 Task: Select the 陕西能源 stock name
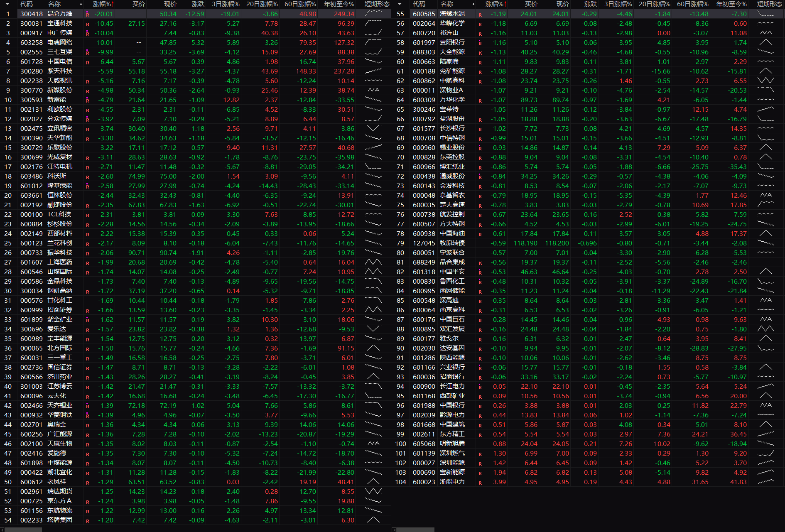coord(452,358)
